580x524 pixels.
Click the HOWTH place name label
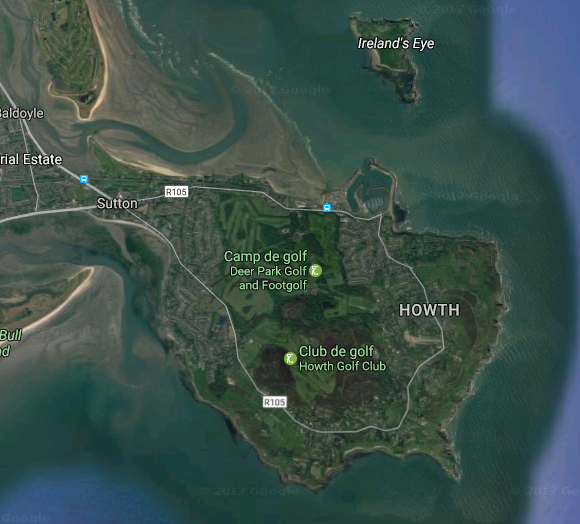coord(429,310)
